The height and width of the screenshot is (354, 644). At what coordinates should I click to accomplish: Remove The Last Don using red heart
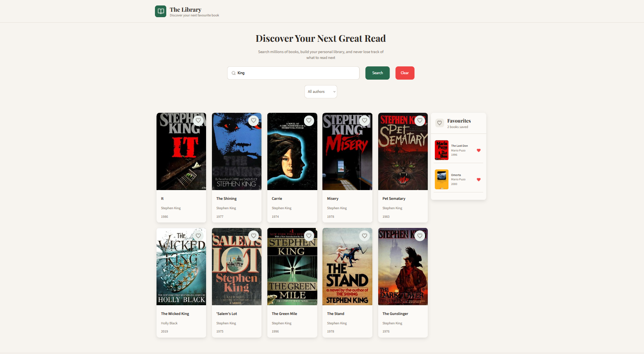click(479, 150)
